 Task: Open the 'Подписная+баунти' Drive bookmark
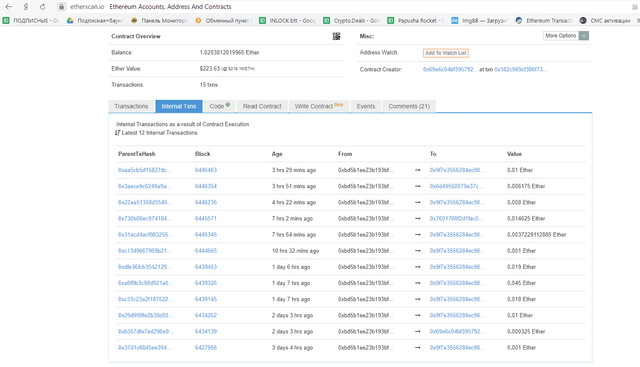95,20
